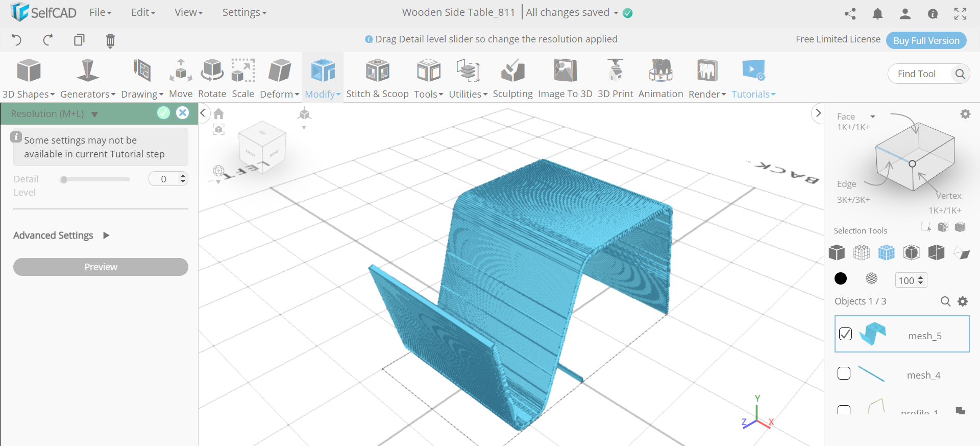Open the Sculpting tool
Viewport: 980px width, 446px height.
pos(512,78)
